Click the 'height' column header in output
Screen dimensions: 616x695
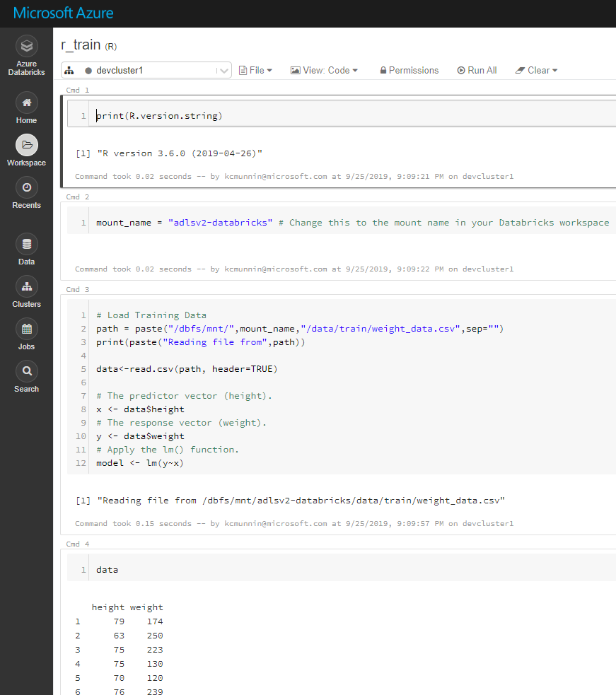click(108, 607)
